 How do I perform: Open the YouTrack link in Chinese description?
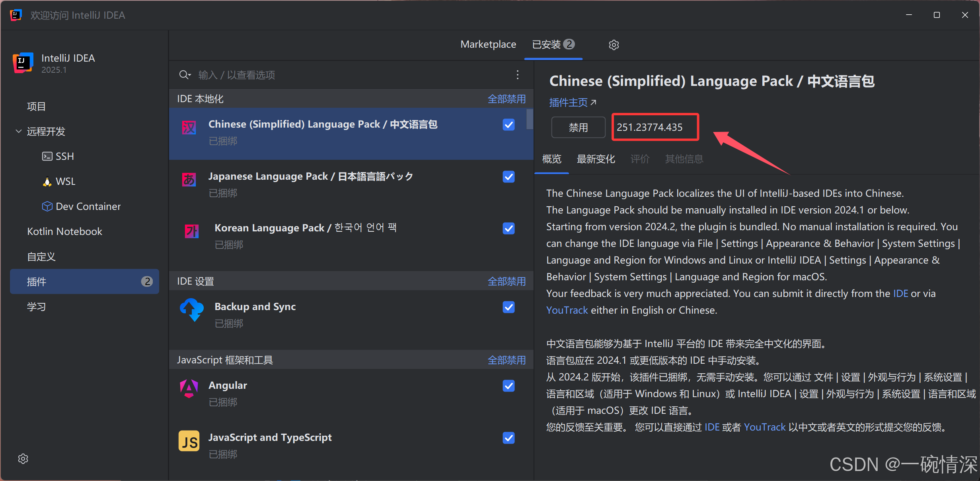(x=764, y=427)
